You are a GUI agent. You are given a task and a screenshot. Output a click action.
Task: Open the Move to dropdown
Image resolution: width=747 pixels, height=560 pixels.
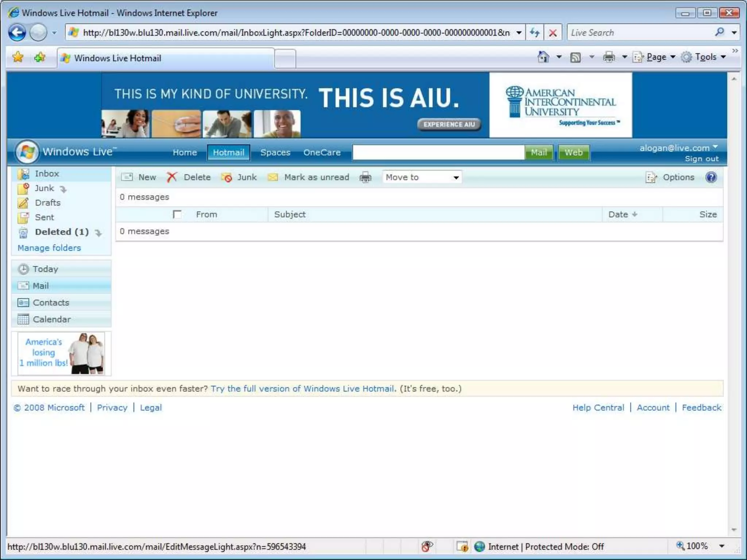[x=422, y=177]
